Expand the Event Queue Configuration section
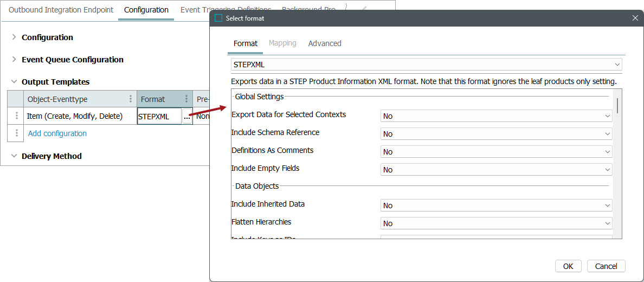644x282 pixels. (x=14, y=60)
